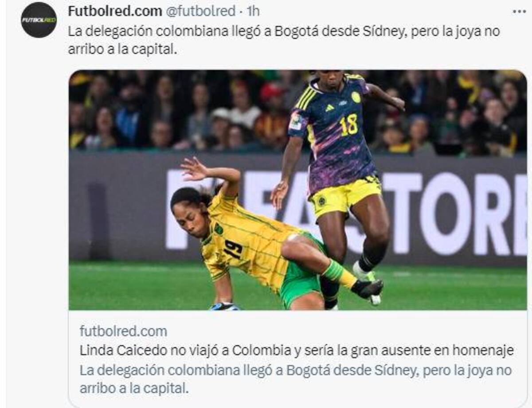Open the Futbolred profile avatar
This screenshot has height=408, width=532.
(x=39, y=20)
